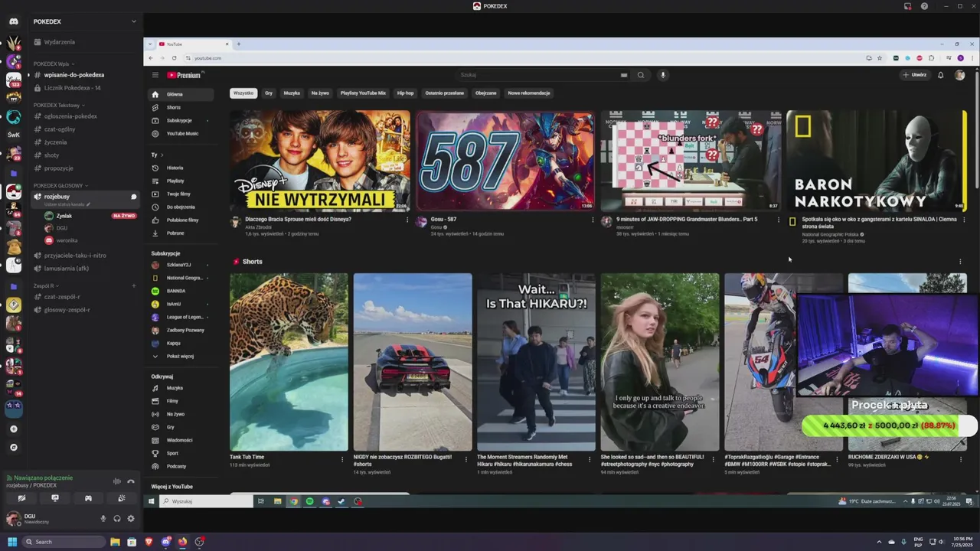This screenshot has width=980, height=551.
Task: Toggle noise suppression in voice panel
Action: tap(117, 481)
